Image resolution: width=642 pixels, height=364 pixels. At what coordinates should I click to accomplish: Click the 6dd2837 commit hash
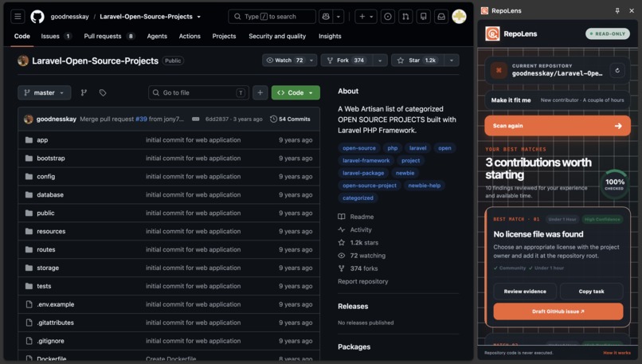[x=217, y=119]
